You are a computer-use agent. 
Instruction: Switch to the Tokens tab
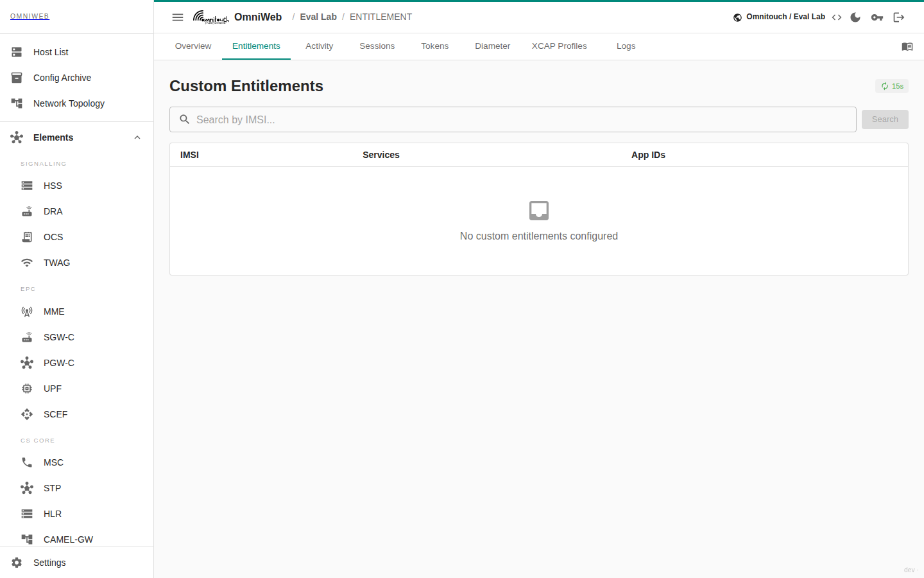tap(435, 46)
